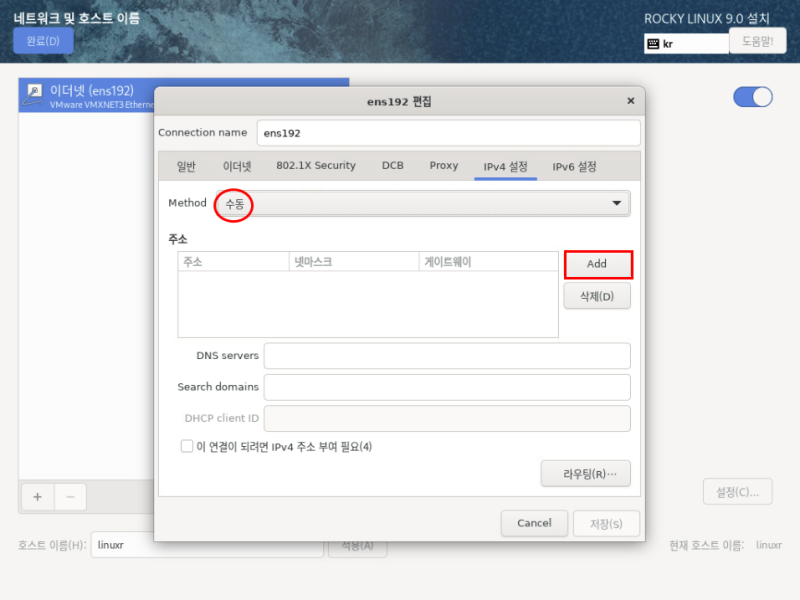Open the Proxy tab
Image resolution: width=800 pixels, height=600 pixels.
point(444,166)
